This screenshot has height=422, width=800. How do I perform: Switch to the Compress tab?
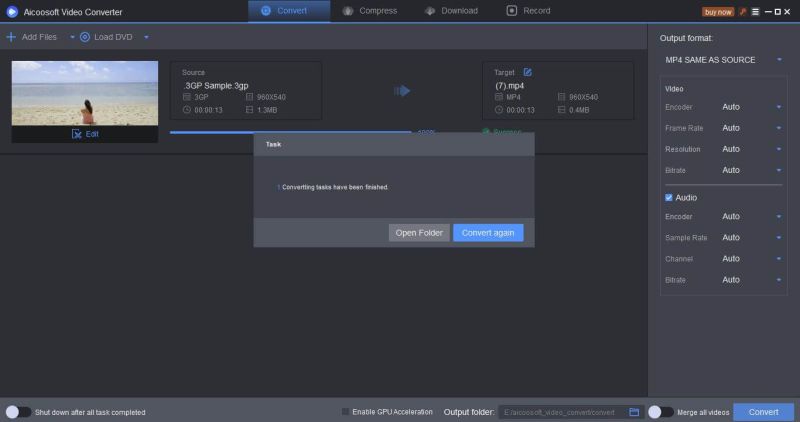pyautogui.click(x=369, y=11)
